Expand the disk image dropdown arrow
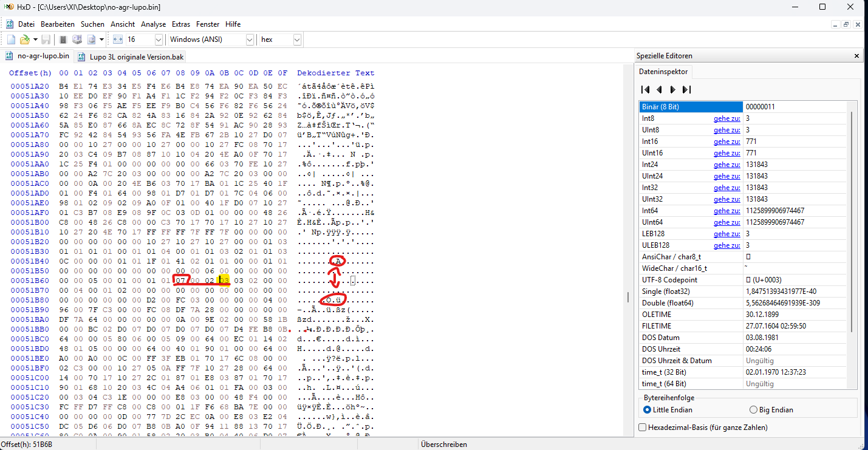868x450 pixels. (102, 39)
